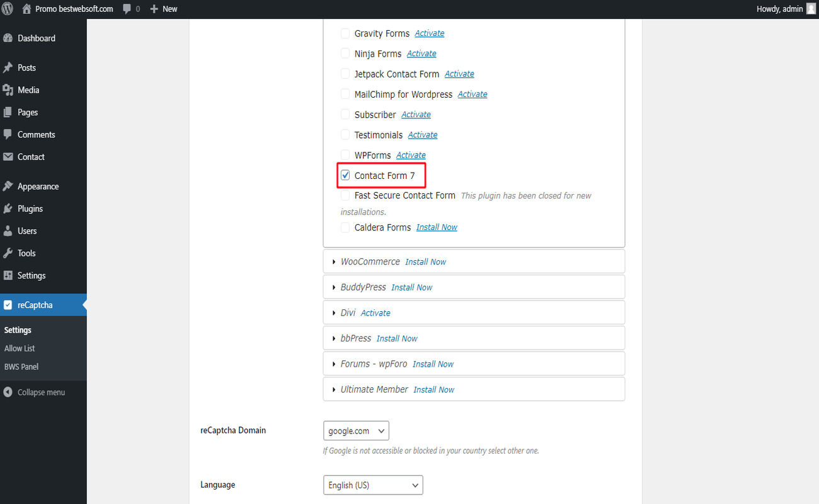Click the Collapse menu arrow icon
This screenshot has height=504, width=819.
pos(8,392)
